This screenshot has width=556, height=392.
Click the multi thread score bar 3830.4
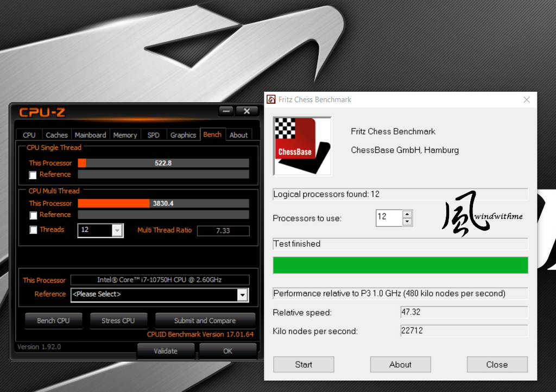[163, 204]
